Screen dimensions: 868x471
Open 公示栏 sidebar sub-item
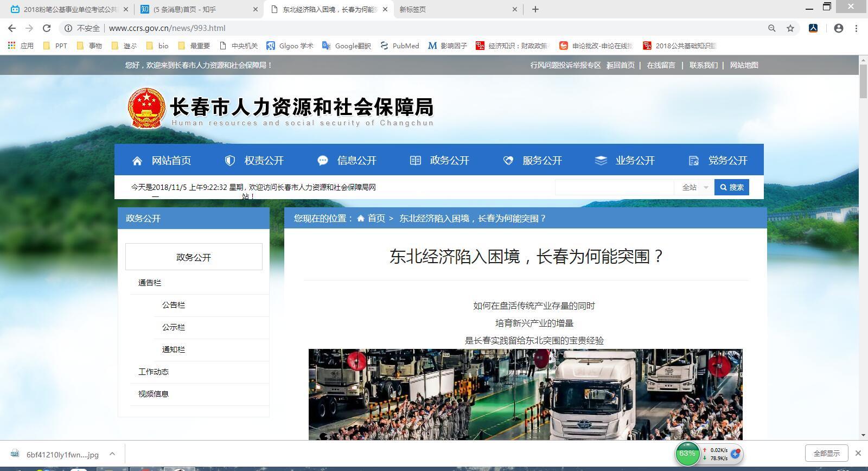(174, 327)
